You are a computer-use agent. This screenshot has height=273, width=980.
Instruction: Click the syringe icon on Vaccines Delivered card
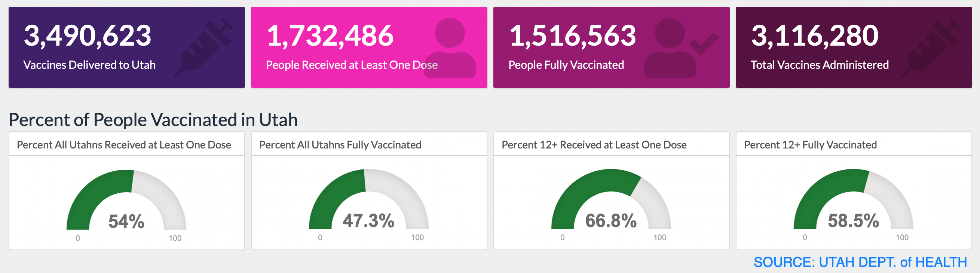203,47
